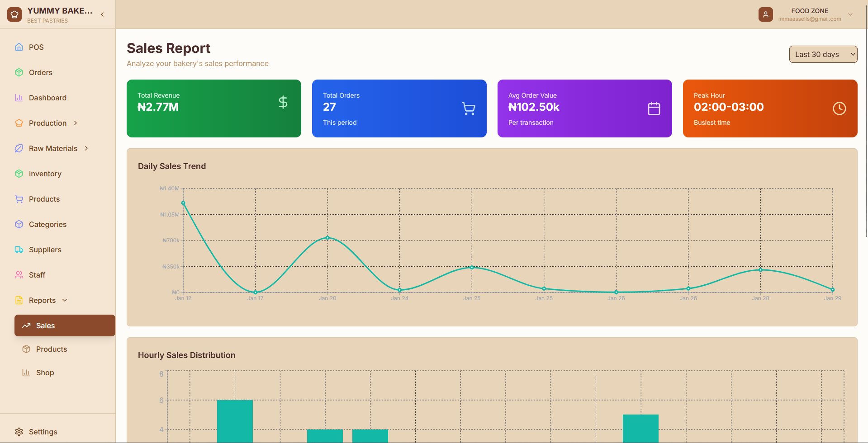Collapse the Reports menu section

(x=65, y=300)
